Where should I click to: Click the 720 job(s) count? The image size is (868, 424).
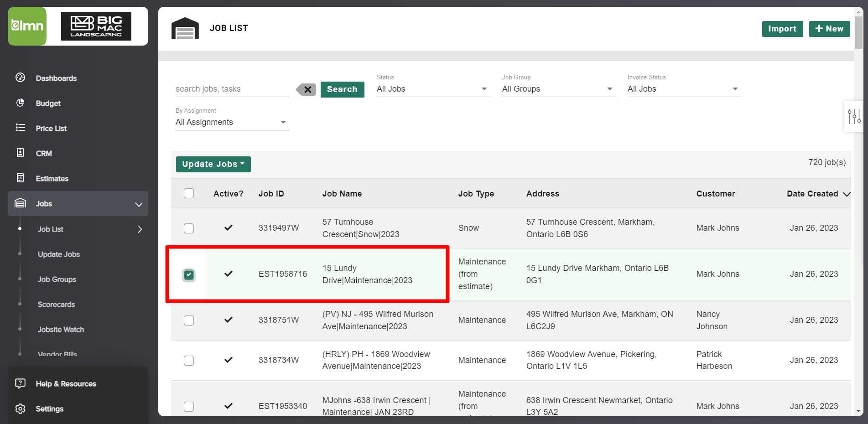pyautogui.click(x=827, y=162)
